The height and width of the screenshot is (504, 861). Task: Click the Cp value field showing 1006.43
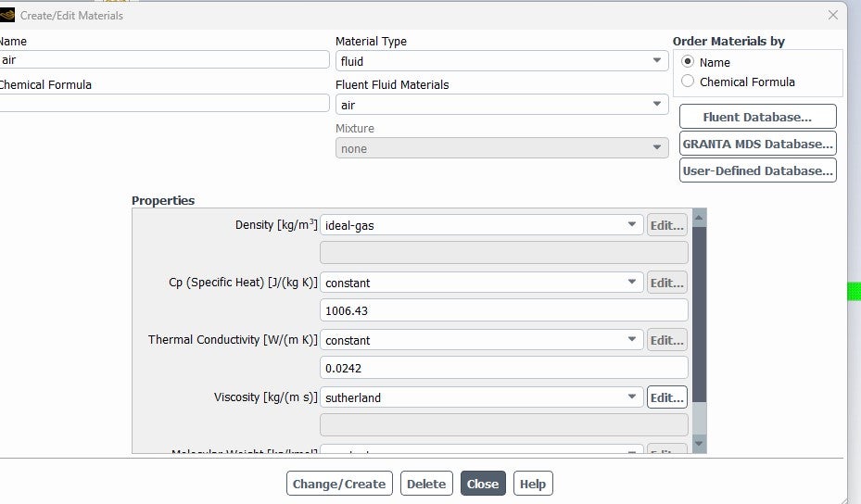tap(504, 310)
